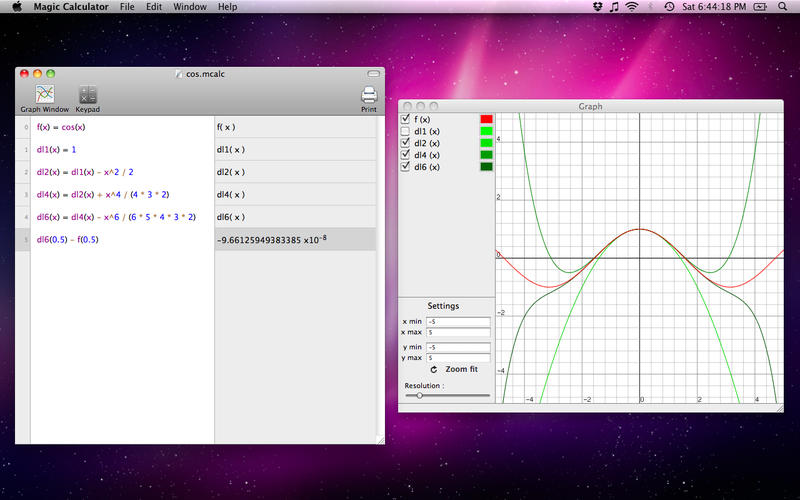
Task: Toggle the dl6 (x) checkbox
Action: click(405, 166)
